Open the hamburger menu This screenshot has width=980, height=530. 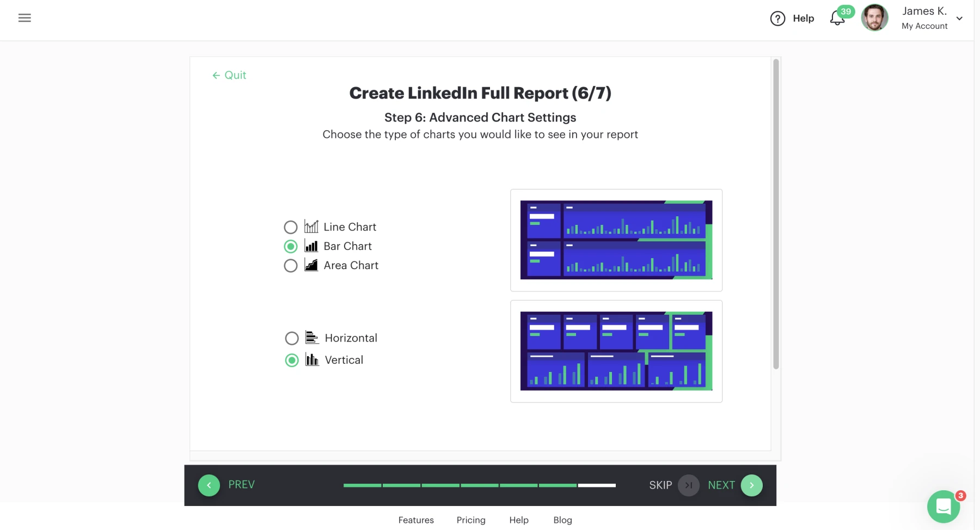pos(24,18)
